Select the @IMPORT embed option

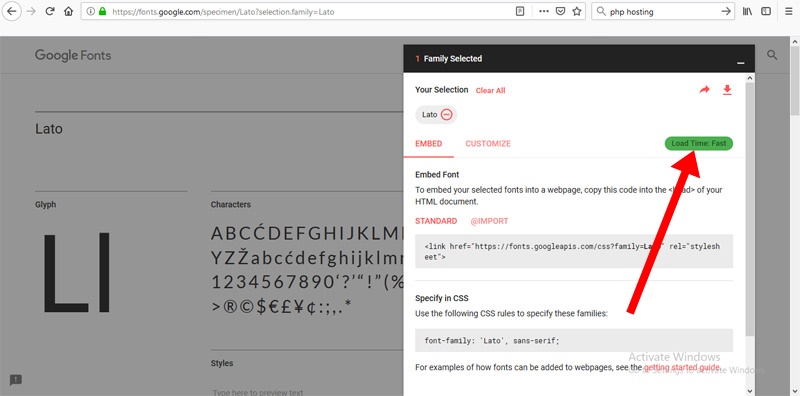489,221
